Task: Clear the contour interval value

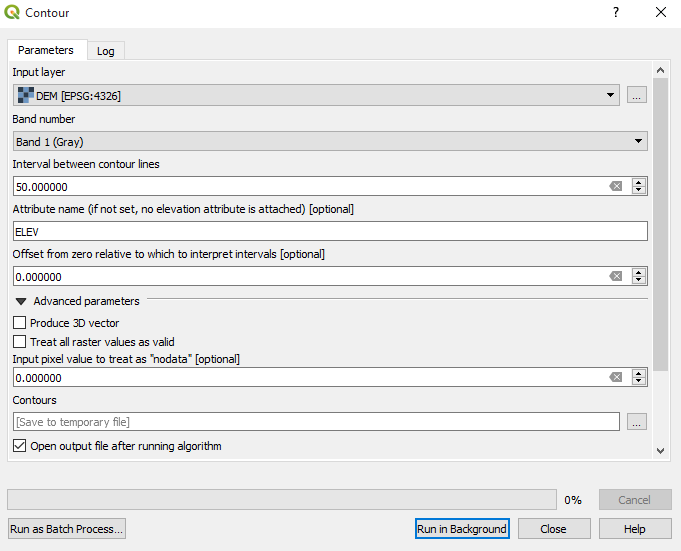Action: 616,186
